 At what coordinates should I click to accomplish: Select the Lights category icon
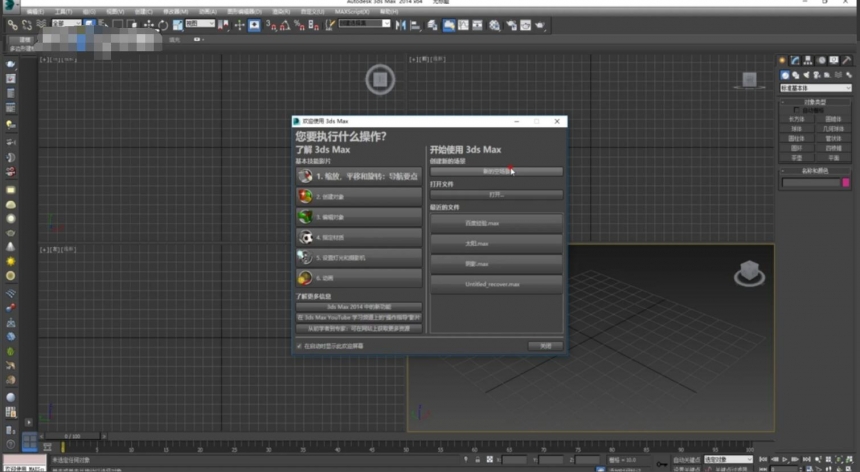(806, 75)
